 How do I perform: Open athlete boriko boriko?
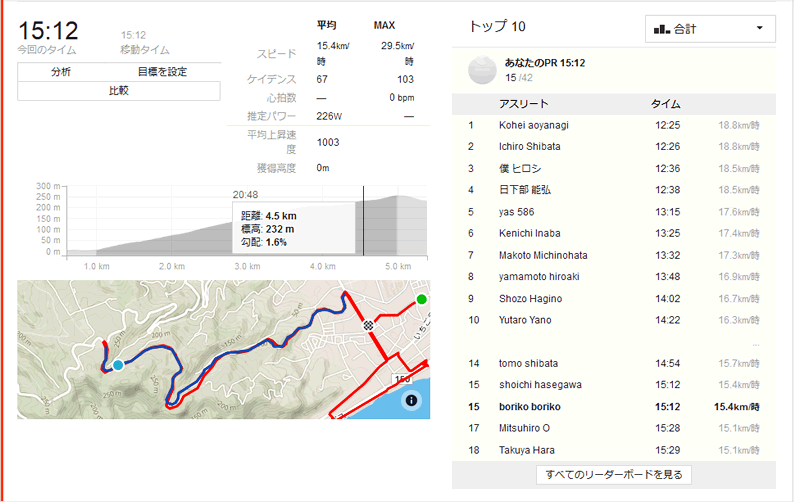point(530,407)
